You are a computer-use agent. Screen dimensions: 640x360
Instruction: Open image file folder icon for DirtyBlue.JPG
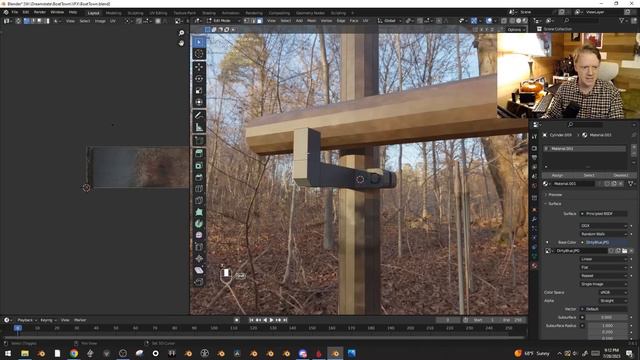click(624, 251)
